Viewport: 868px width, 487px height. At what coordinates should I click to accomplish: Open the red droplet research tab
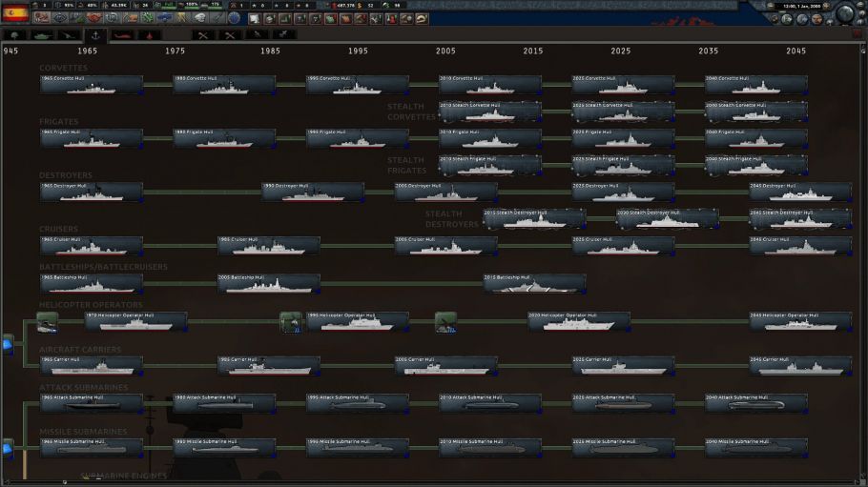(x=149, y=35)
